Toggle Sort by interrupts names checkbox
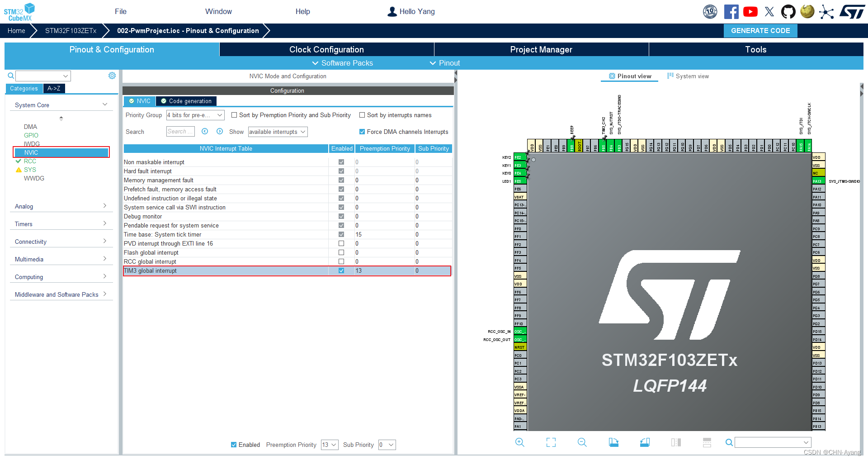Image resolution: width=868 pixels, height=460 pixels. pyautogui.click(x=362, y=115)
